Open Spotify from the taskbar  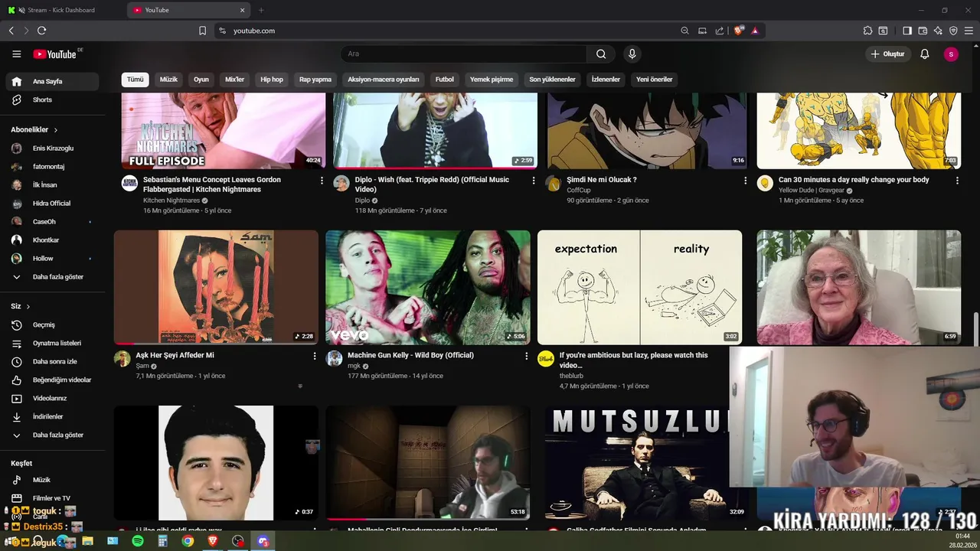click(x=138, y=541)
